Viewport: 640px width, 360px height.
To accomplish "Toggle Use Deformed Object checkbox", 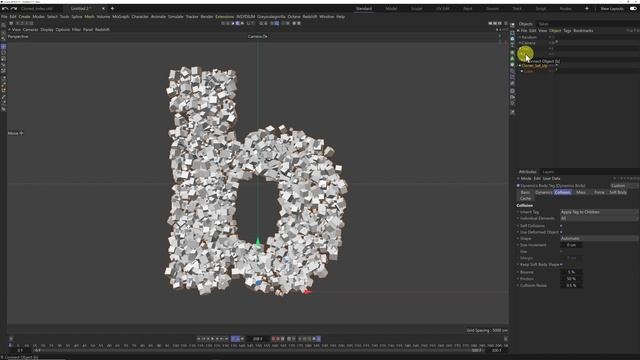I will pos(561,232).
